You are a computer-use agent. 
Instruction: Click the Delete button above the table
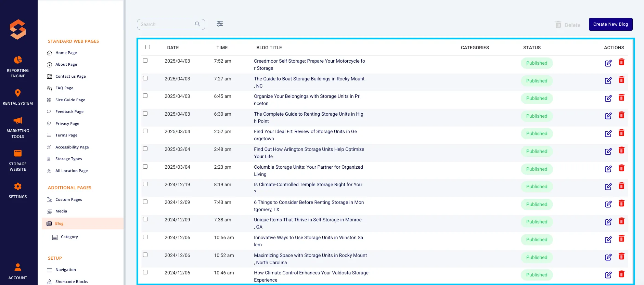[568, 25]
